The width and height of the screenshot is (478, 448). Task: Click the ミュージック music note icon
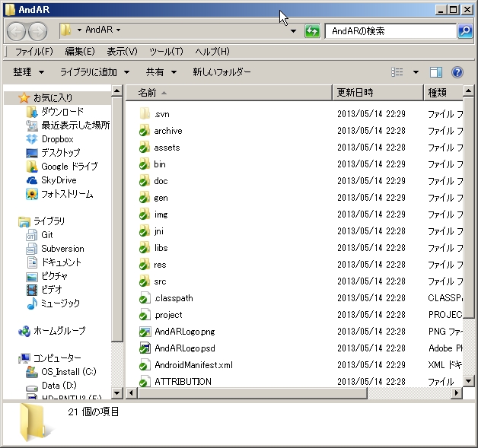tap(32, 303)
